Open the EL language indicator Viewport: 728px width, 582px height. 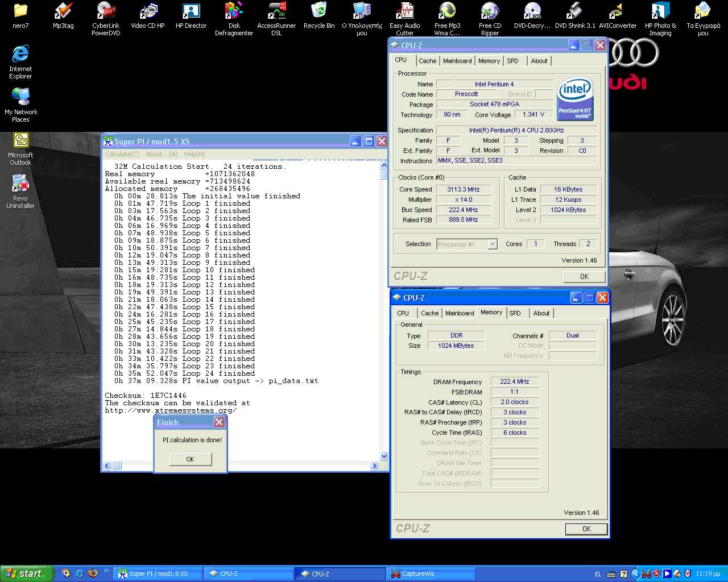598,574
